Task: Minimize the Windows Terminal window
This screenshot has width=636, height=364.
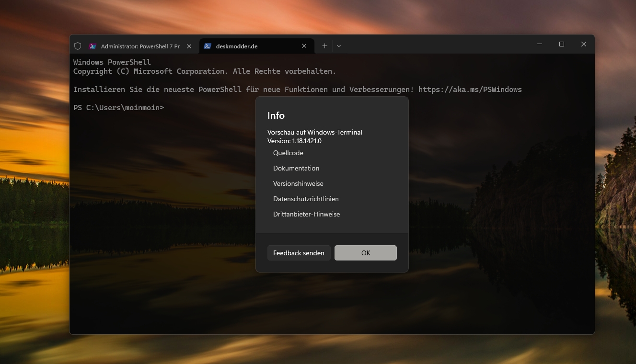Action: click(540, 44)
